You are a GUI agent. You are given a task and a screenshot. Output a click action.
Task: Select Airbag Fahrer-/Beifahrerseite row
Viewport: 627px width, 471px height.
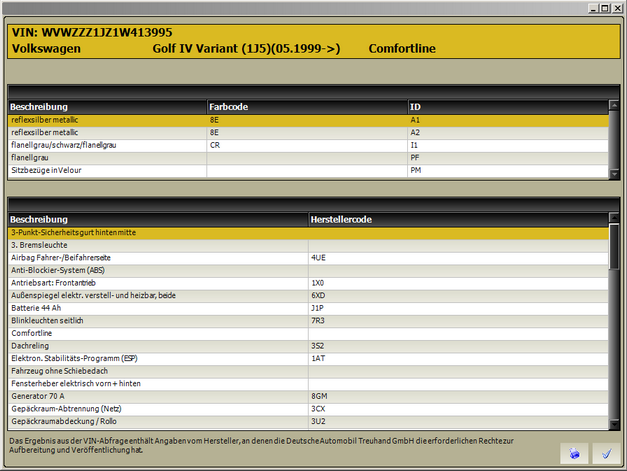308,258
